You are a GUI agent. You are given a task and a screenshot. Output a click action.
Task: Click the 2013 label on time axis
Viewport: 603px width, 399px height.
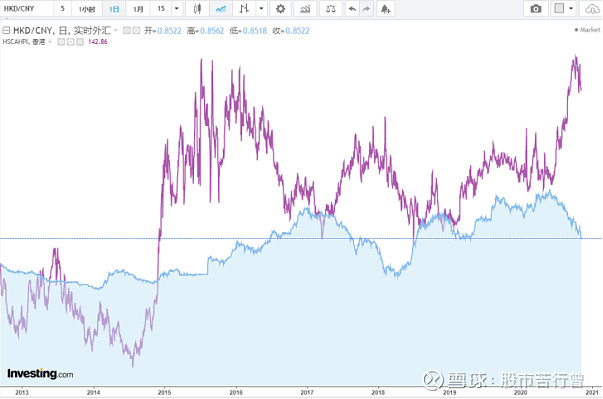click(22, 392)
